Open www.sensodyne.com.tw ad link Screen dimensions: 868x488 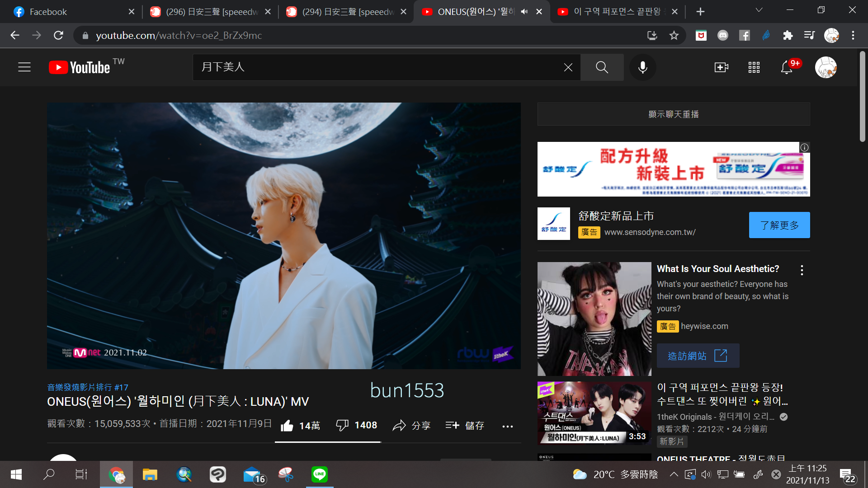tap(650, 232)
